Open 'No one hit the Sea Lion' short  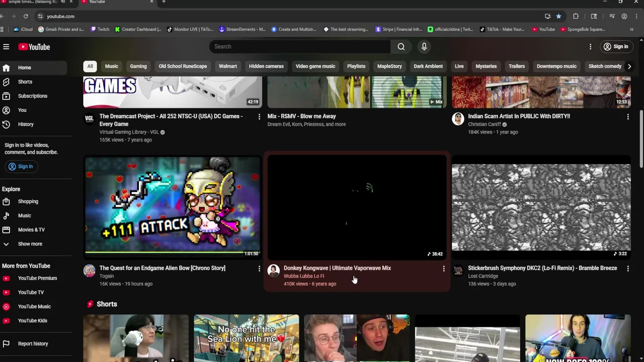click(247, 338)
